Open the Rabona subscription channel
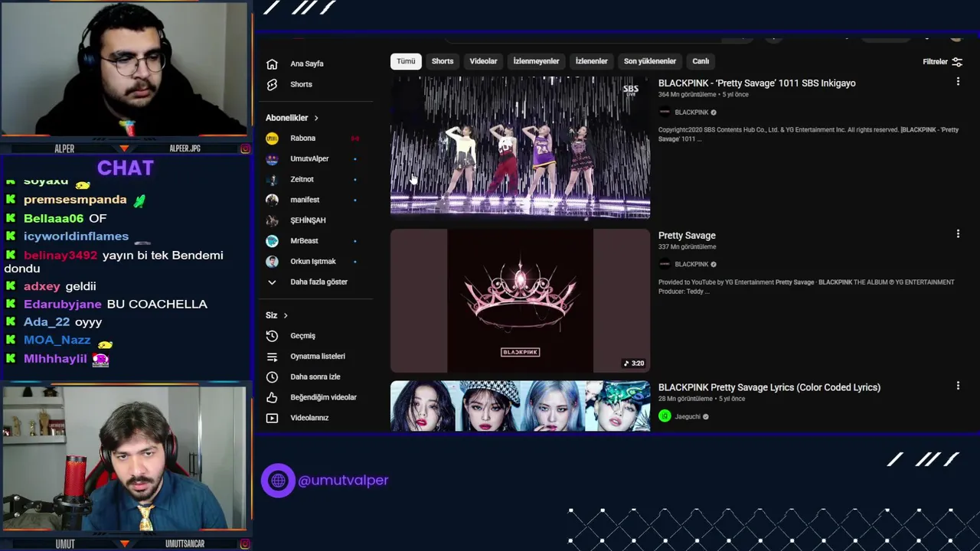 click(302, 139)
